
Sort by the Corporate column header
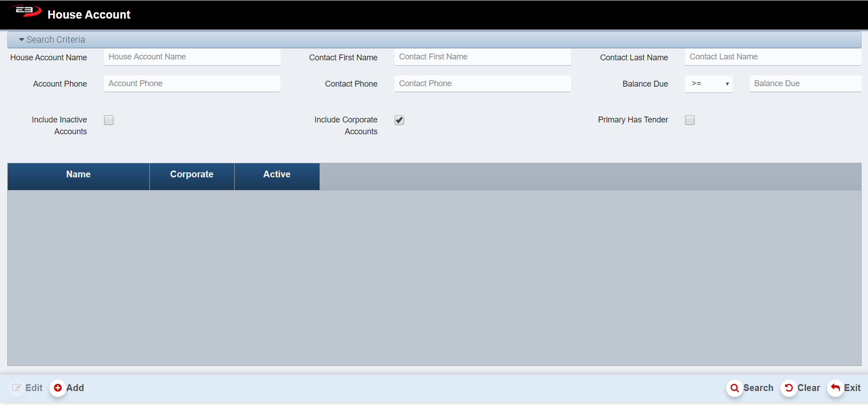coord(192,175)
